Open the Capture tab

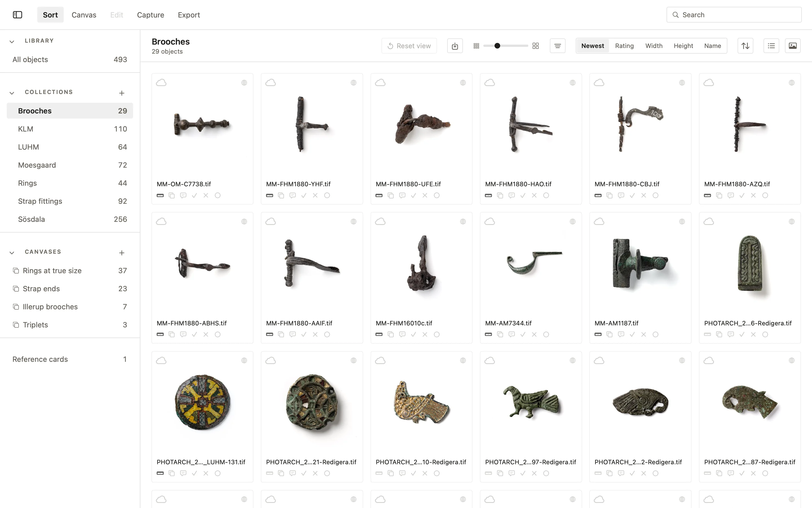click(x=150, y=15)
